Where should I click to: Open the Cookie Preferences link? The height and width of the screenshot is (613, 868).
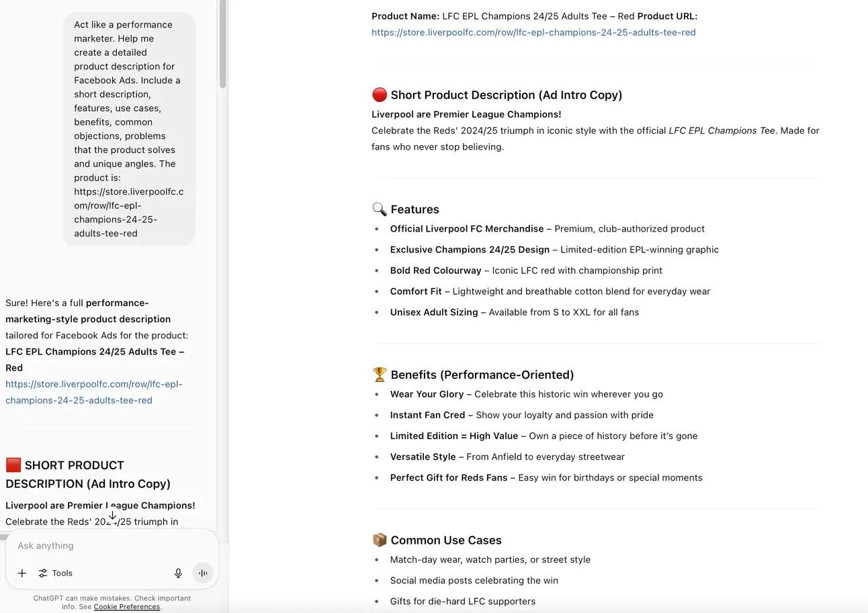(126, 607)
